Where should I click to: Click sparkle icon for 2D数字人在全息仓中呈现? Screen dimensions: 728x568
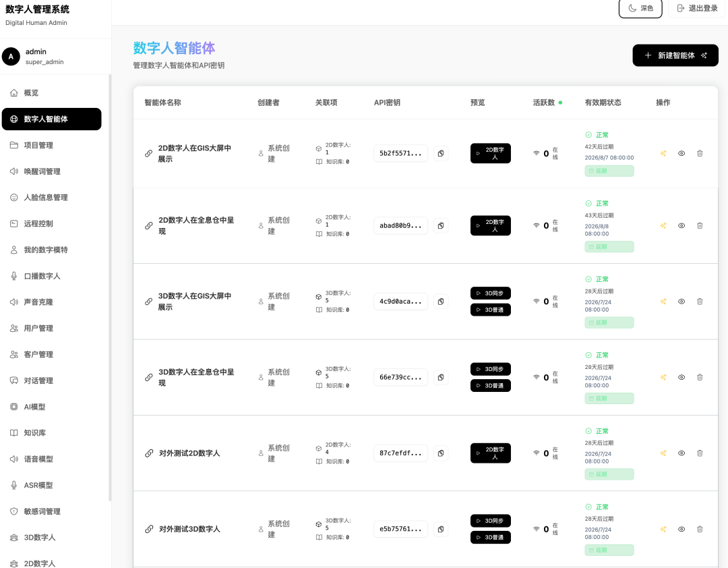tap(663, 226)
